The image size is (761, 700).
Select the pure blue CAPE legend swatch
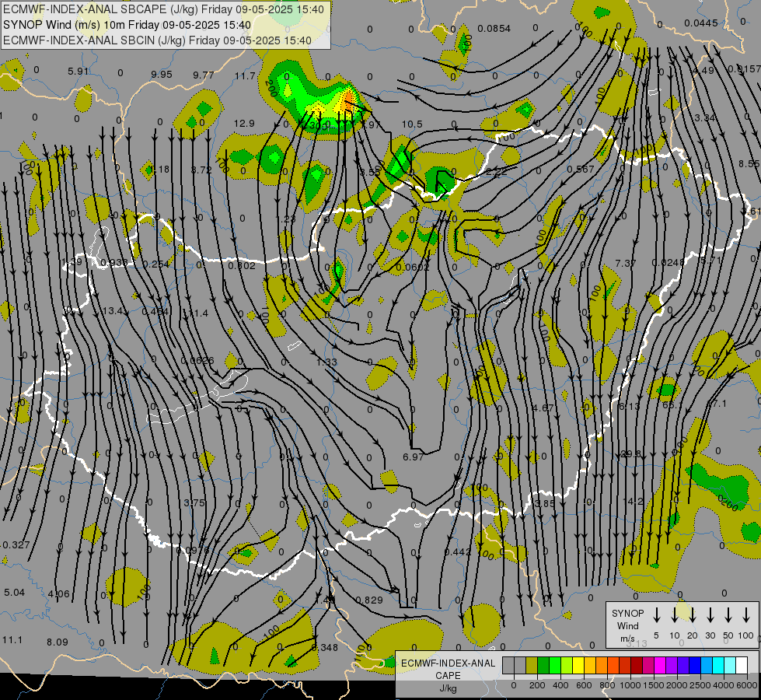[x=695, y=665]
